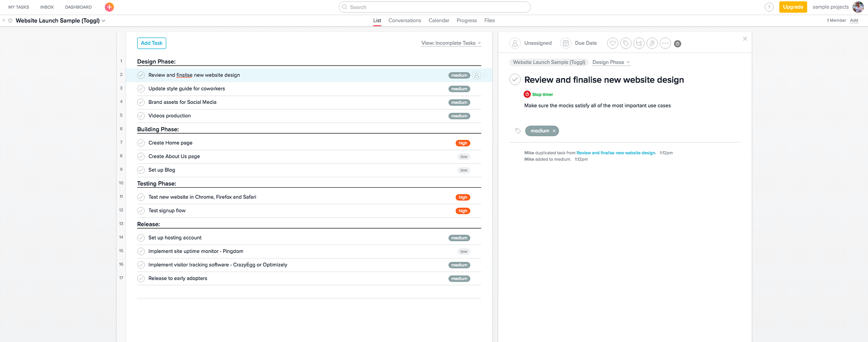The height and width of the screenshot is (342, 868).
Task: Complete the Brand assets for Social Media task
Action: [141, 102]
